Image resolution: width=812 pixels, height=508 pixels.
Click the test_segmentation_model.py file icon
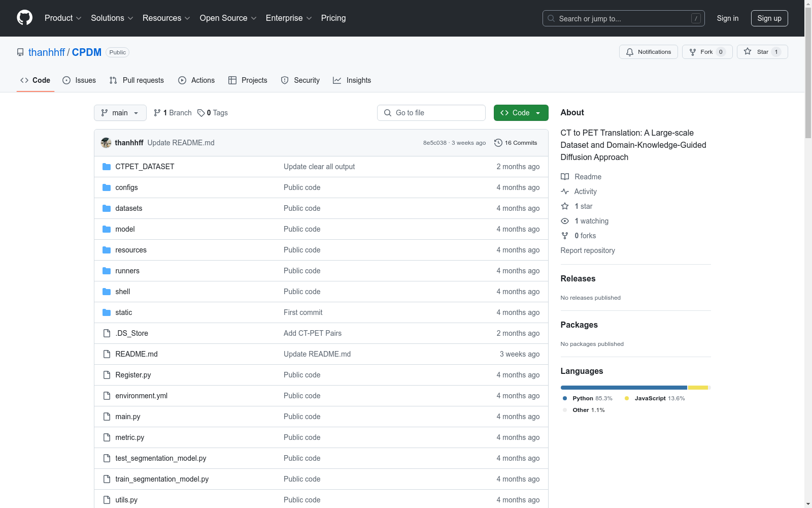click(x=107, y=458)
